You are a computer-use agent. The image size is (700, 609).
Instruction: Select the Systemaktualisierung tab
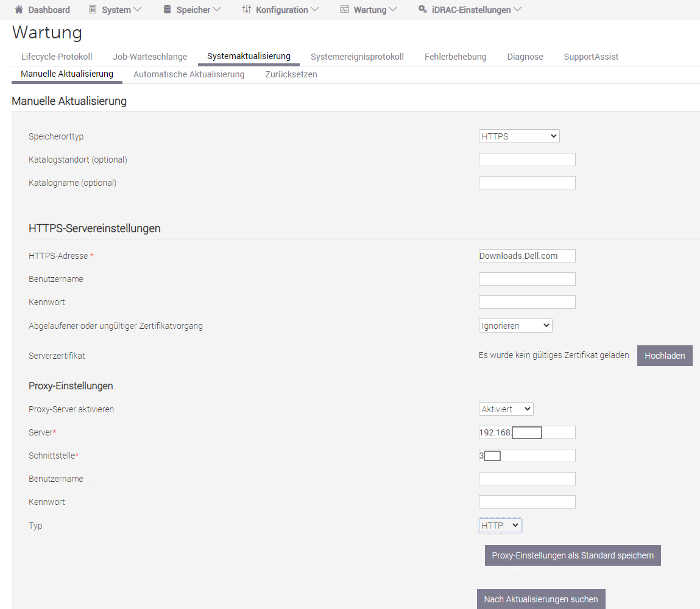tap(249, 56)
